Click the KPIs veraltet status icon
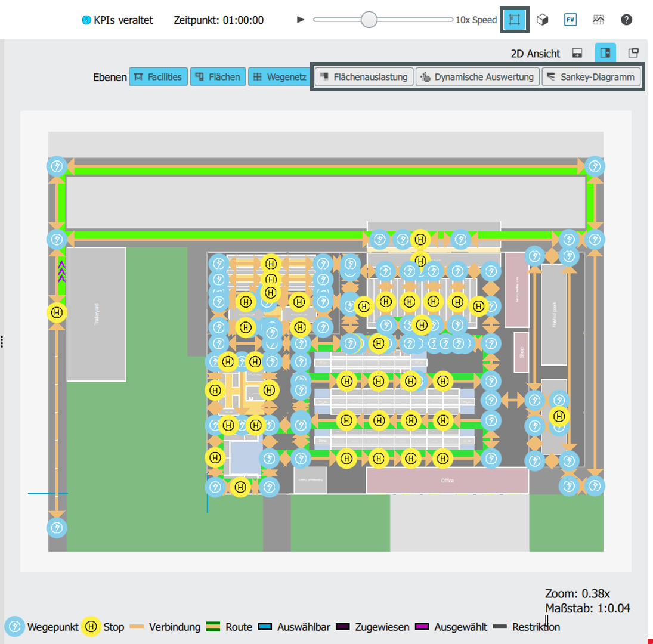 (x=86, y=20)
